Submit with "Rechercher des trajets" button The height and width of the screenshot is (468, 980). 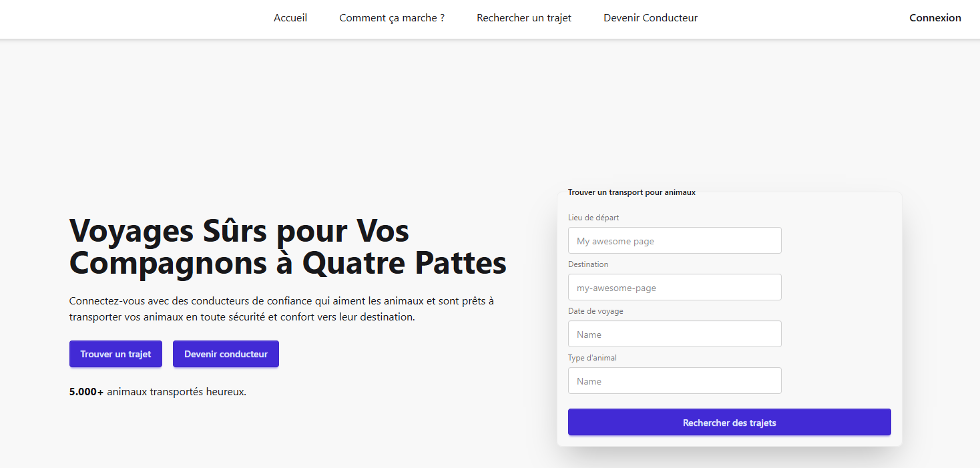(x=729, y=423)
